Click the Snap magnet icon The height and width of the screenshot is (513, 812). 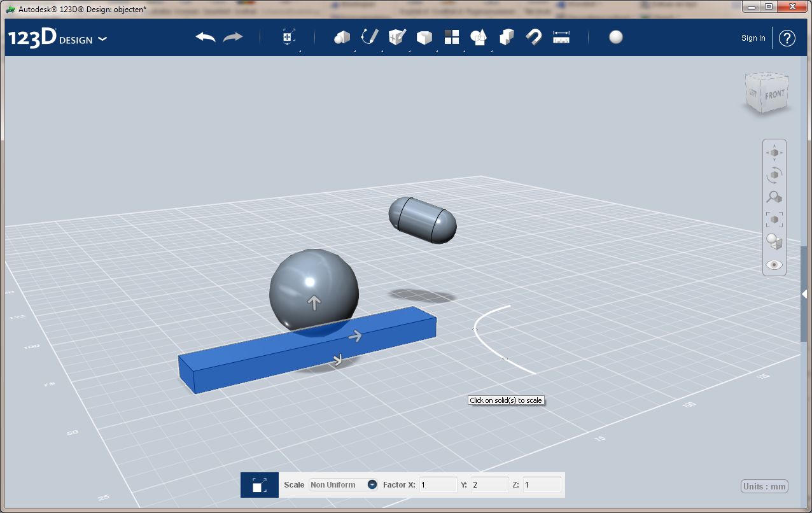(x=533, y=38)
